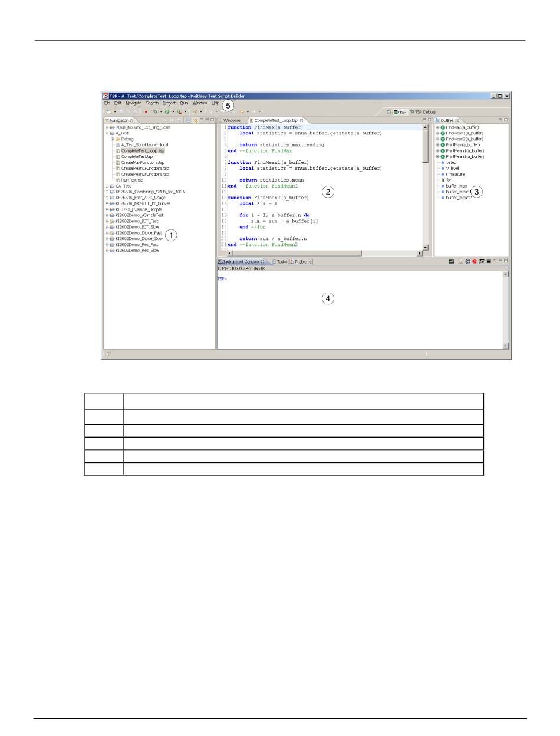This screenshot has width=560, height=736.
Task: Click the Open Perspective icon
Action: [388, 112]
